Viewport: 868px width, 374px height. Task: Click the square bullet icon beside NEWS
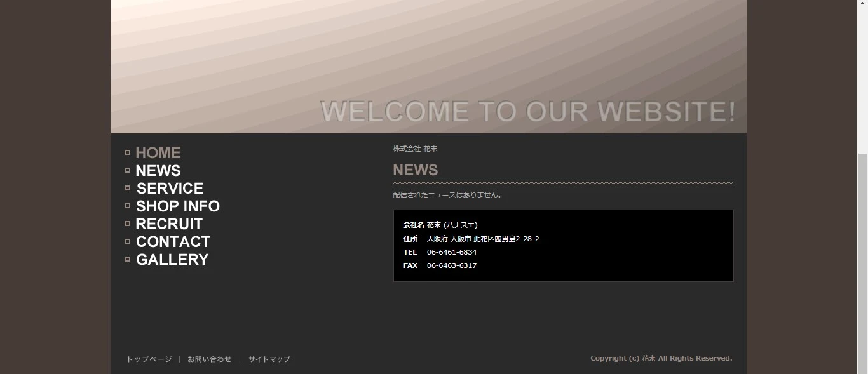tap(128, 170)
